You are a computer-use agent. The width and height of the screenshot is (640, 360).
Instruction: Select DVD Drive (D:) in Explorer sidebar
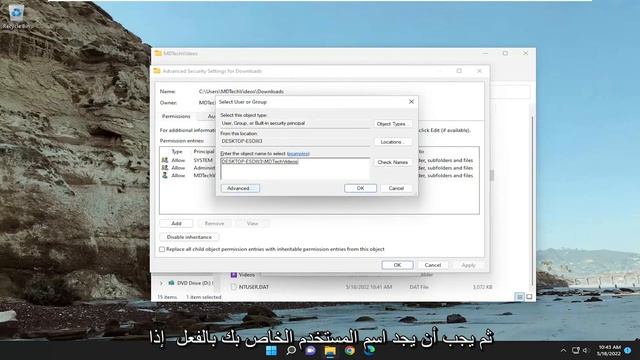pyautogui.click(x=191, y=283)
